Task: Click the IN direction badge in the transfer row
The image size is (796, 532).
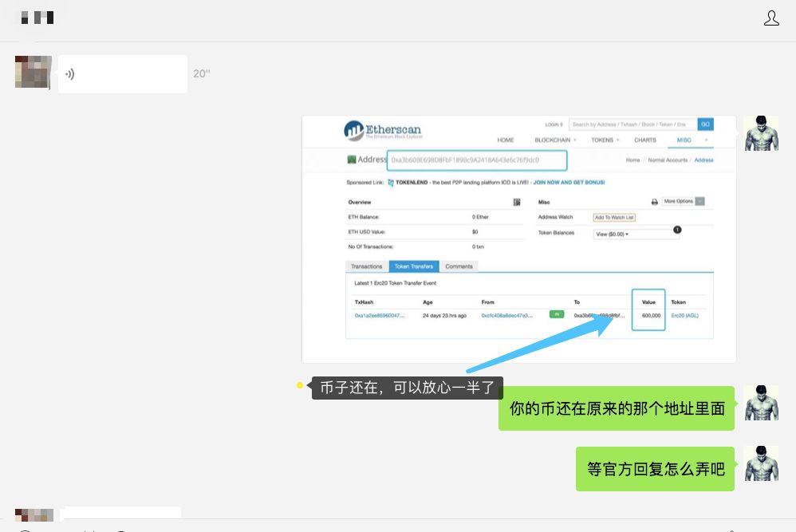Action: [557, 313]
